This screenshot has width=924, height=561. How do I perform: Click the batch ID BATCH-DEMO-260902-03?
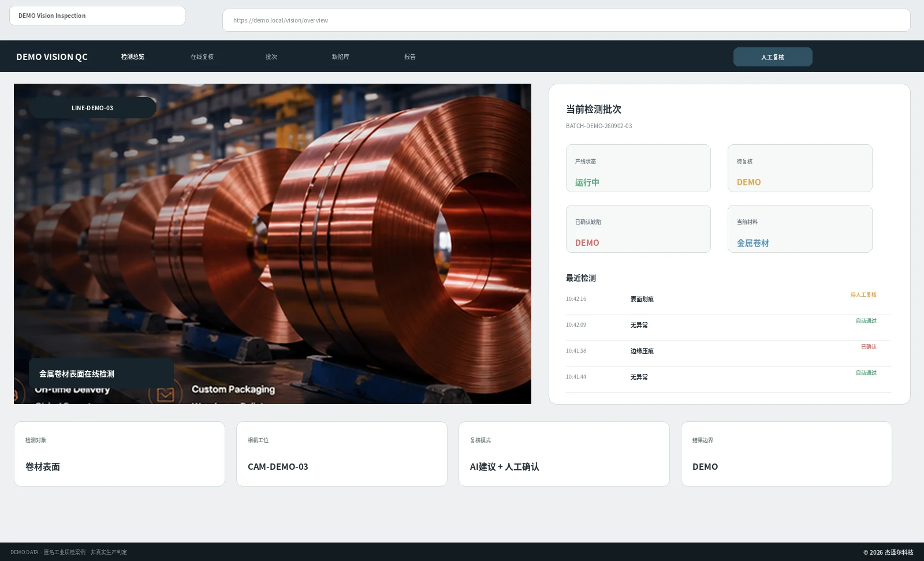pyautogui.click(x=599, y=126)
